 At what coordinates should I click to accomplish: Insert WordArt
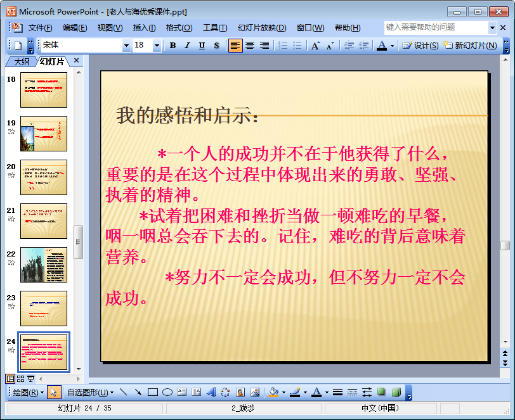click(211, 392)
